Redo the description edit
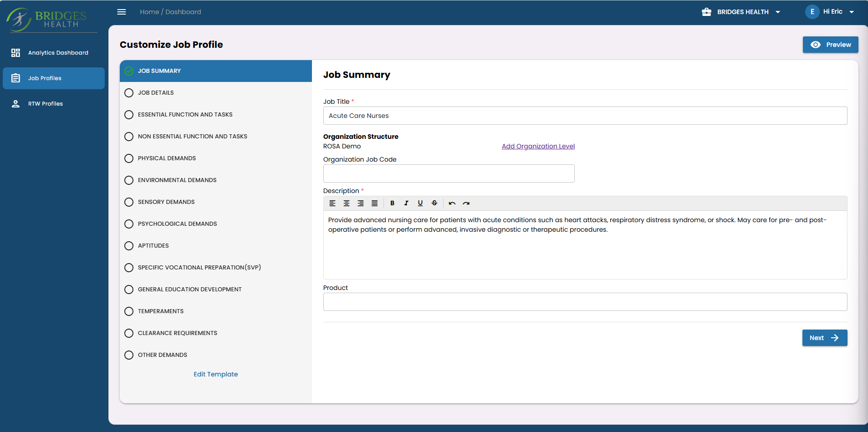Viewport: 868px width, 432px height. coord(466,203)
